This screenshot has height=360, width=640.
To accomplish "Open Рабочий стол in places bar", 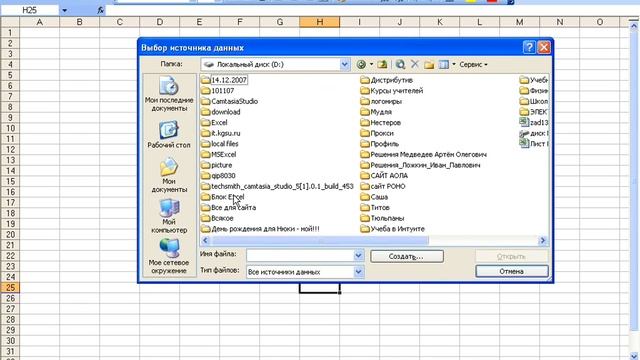I will [169, 135].
